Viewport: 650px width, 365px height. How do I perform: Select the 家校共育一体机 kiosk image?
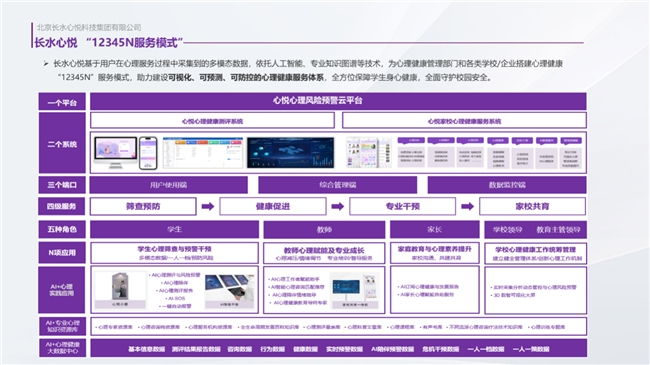click(x=355, y=290)
